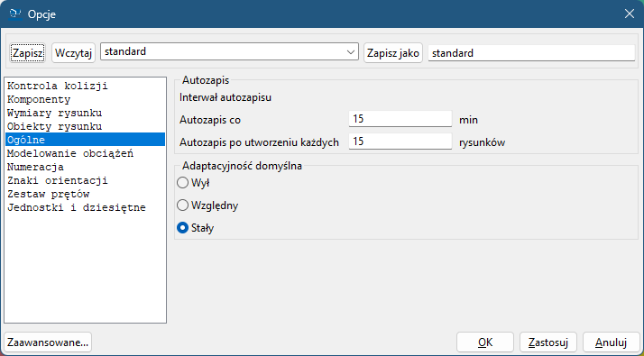Click the Autozapis po utworzeniu każdych field
This screenshot has width=644, height=356.
[x=400, y=141]
